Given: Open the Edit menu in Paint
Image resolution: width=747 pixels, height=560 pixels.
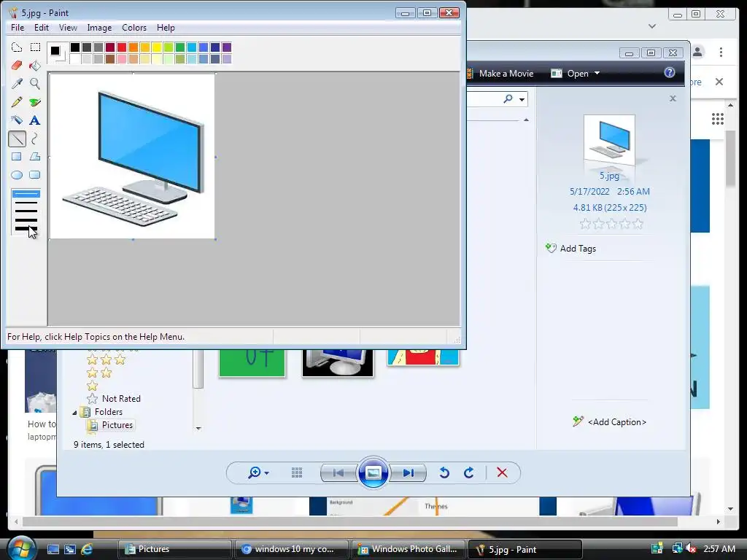Looking at the screenshot, I should point(42,28).
